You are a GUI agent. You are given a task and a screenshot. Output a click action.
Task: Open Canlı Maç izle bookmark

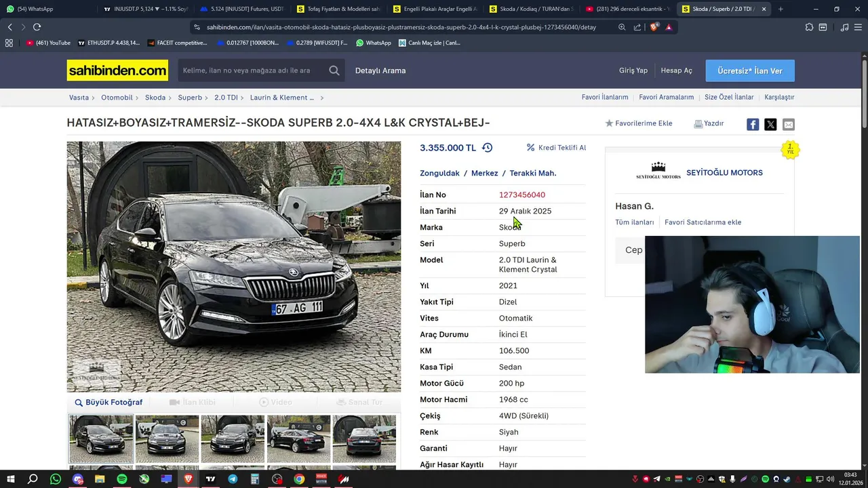tap(430, 43)
